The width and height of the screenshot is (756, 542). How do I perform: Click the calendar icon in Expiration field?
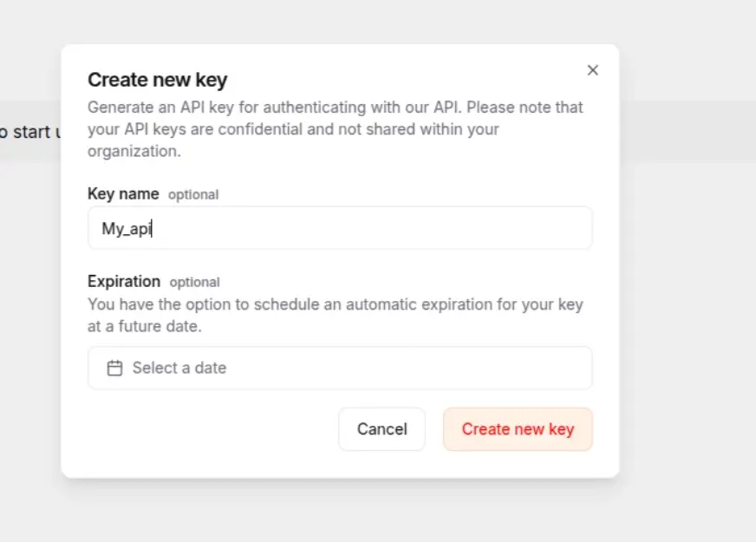click(114, 368)
